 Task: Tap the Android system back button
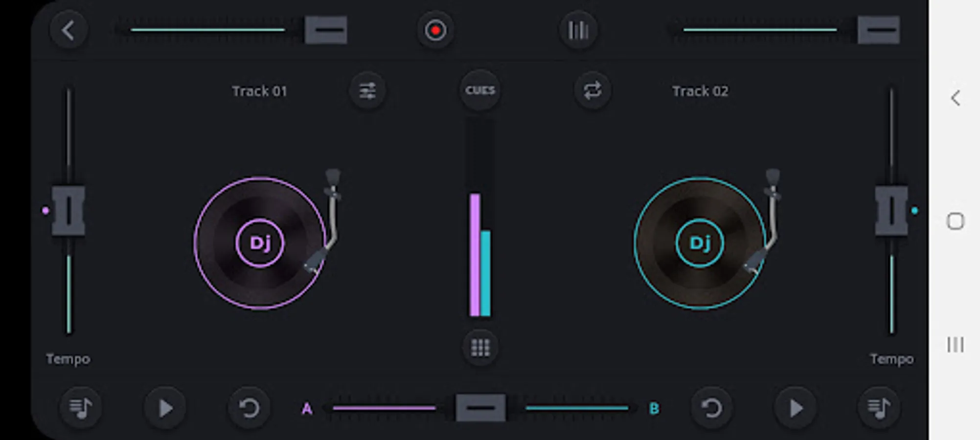coord(955,98)
